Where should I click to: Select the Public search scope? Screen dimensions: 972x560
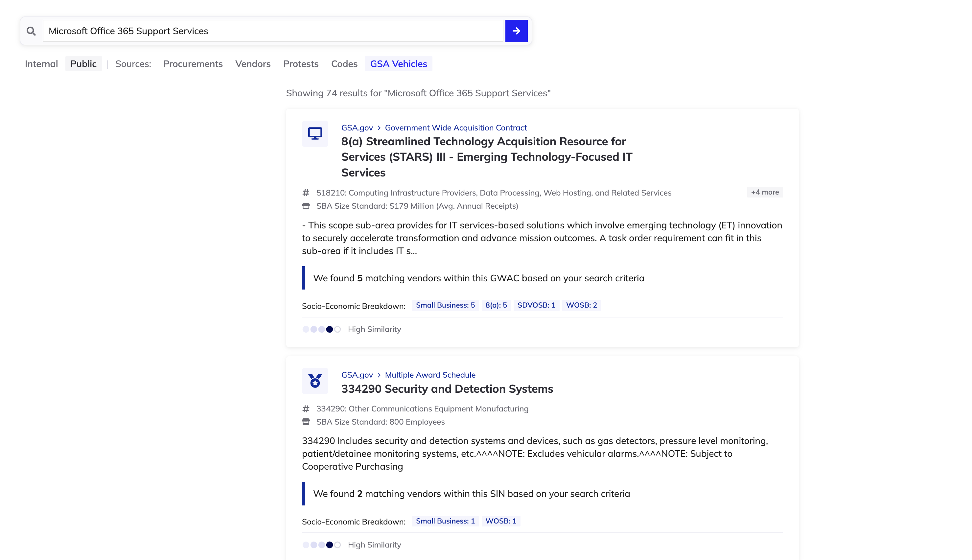point(83,64)
